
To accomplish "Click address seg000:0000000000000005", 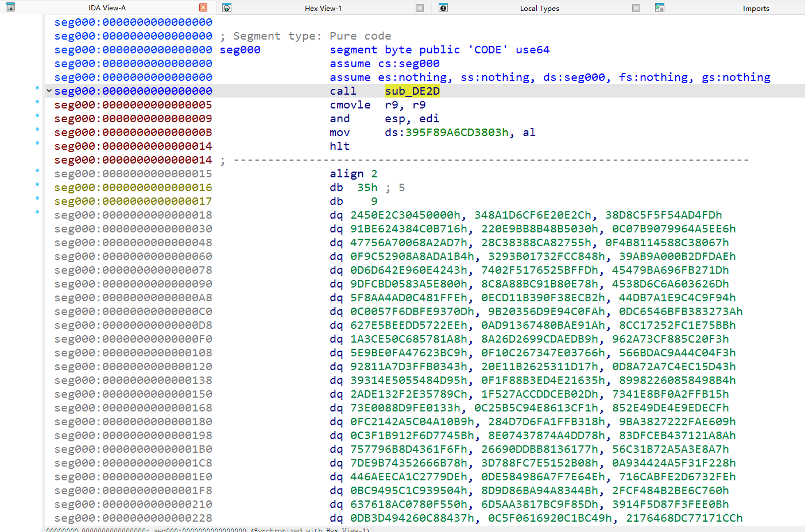I will click(x=133, y=104).
